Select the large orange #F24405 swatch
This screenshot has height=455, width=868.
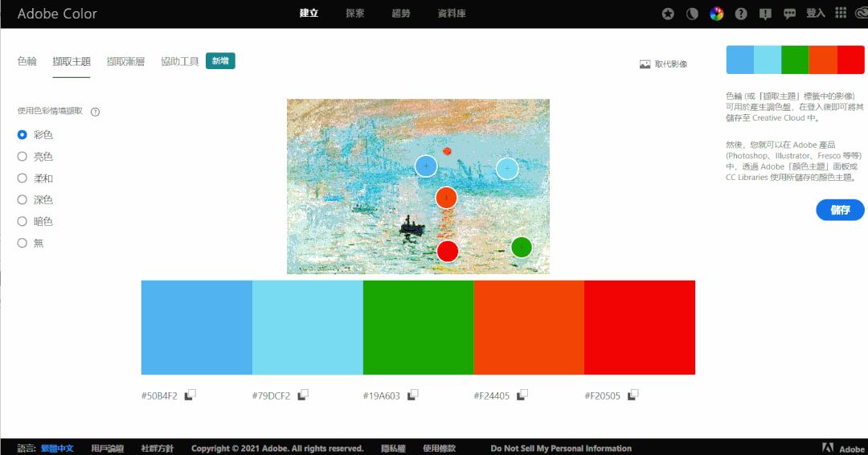pyautogui.click(x=529, y=327)
